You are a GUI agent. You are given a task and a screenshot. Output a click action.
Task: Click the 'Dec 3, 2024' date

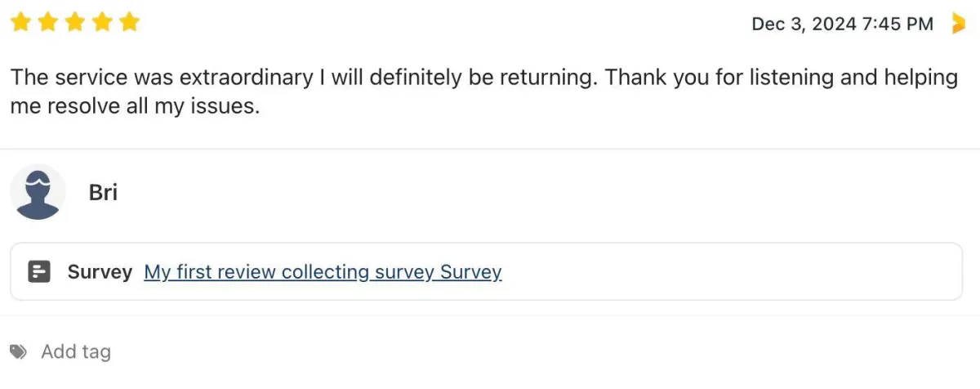[804, 25]
